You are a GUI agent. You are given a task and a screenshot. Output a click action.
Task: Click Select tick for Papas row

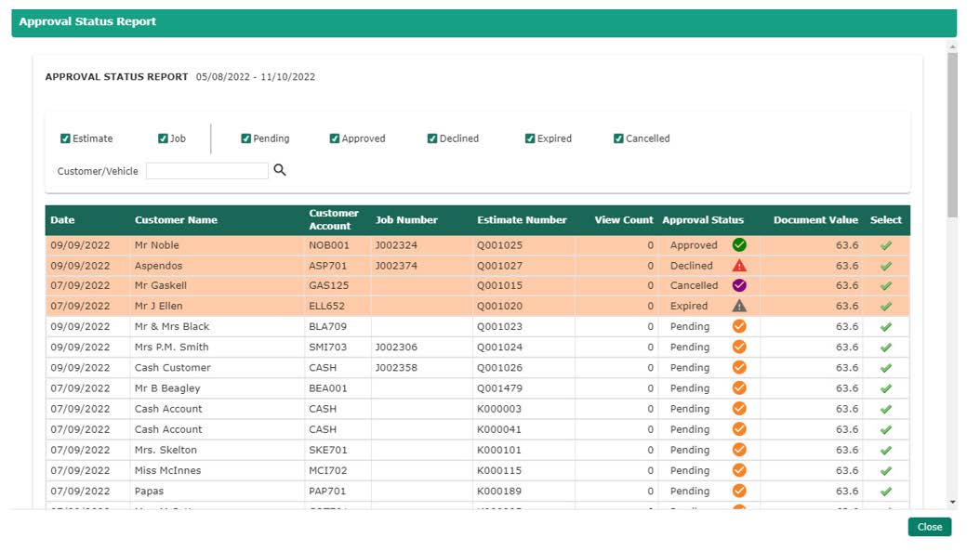(885, 492)
